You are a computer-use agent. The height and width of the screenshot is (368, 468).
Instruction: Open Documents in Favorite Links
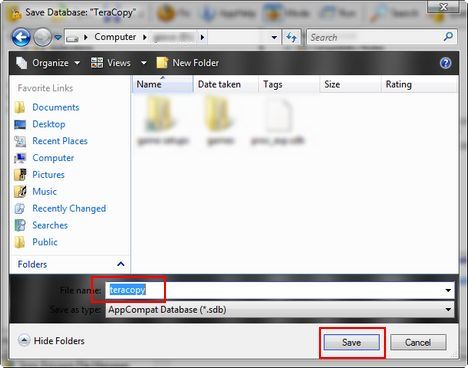[56, 107]
